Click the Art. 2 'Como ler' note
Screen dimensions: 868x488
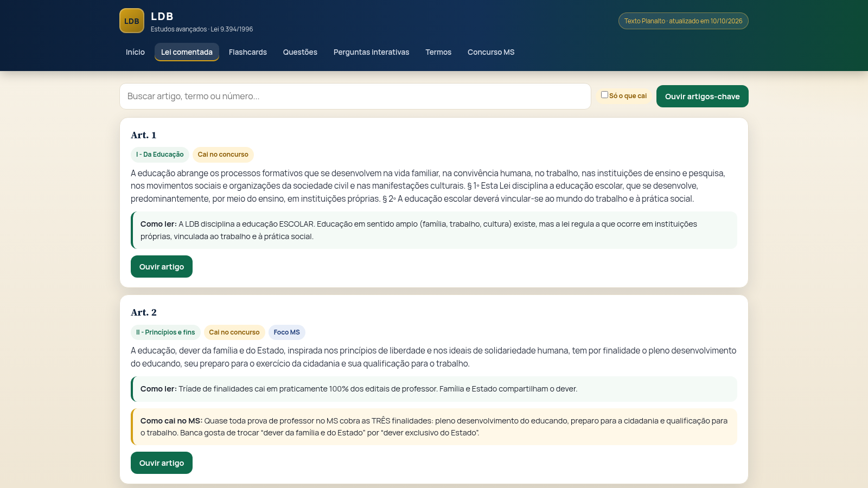434,389
